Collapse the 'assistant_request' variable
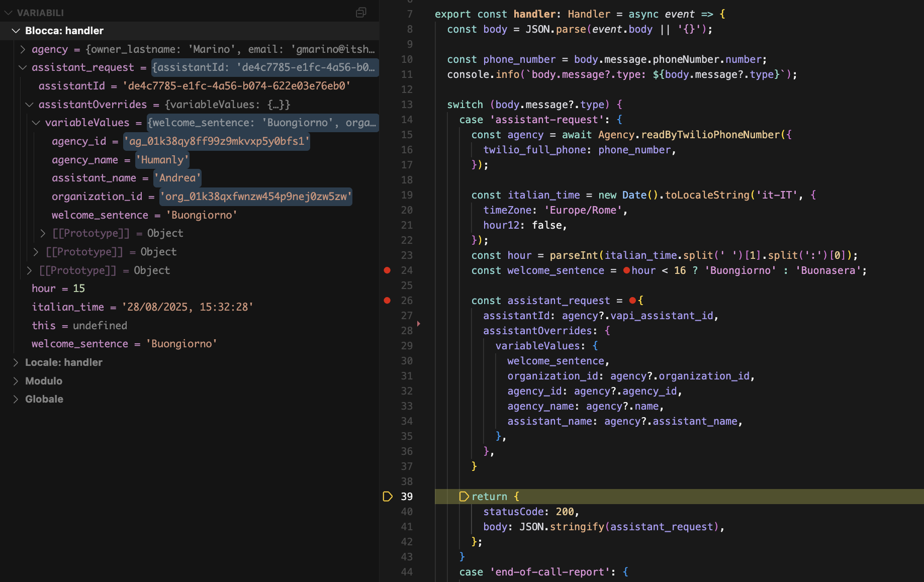This screenshot has height=582, width=924. point(23,67)
